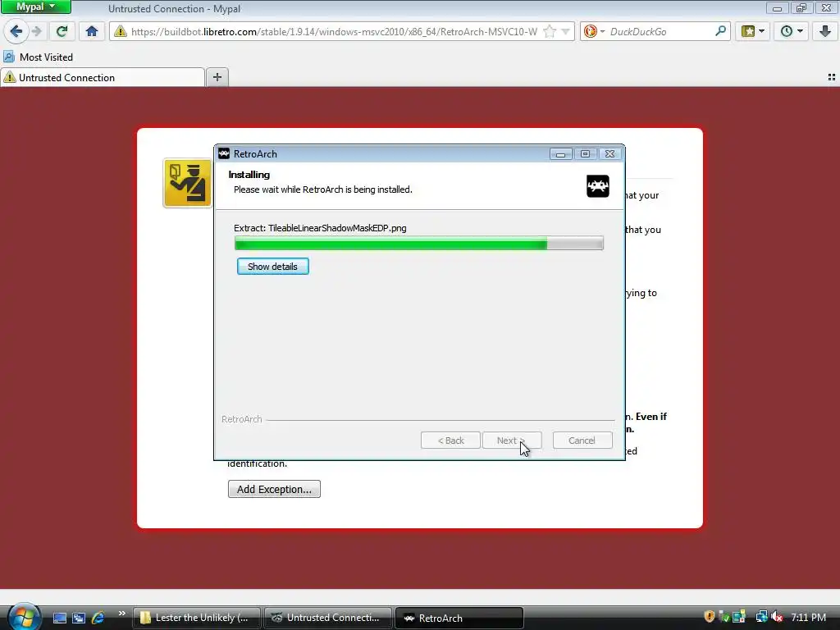Image resolution: width=840 pixels, height=630 pixels.
Task: Click the < Back button in installer
Action: [450, 441]
